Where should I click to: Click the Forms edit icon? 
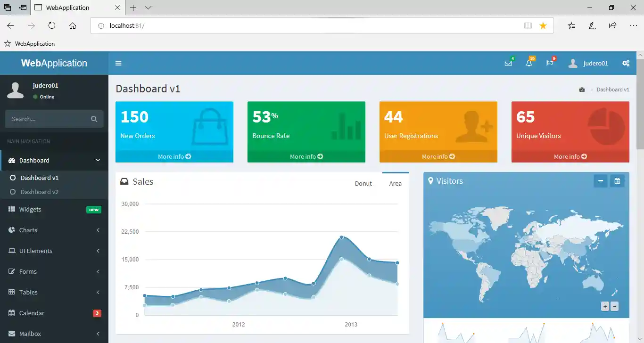[12, 271]
